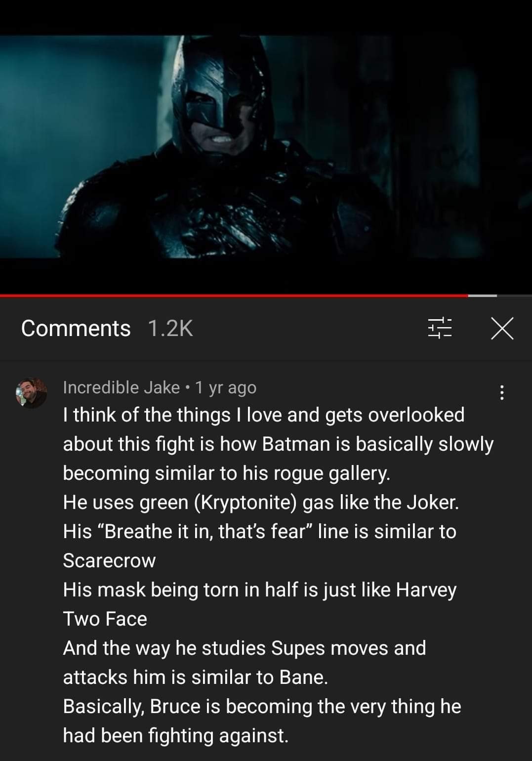This screenshot has width=532, height=761.
Task: Tap the line comparing Batman to Bane
Action: click(x=195, y=677)
